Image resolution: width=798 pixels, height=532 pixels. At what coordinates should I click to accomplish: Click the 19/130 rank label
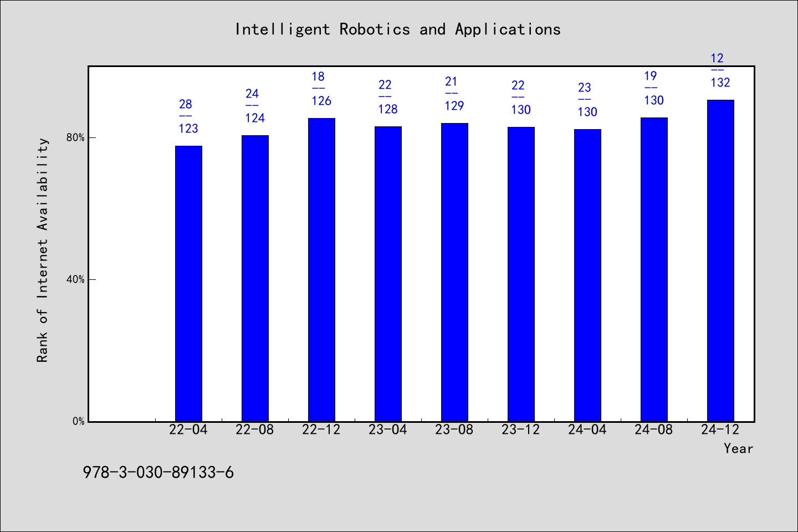pyautogui.click(x=654, y=88)
